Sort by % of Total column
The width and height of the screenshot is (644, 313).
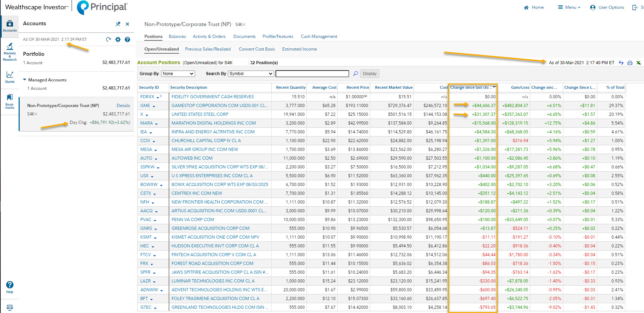point(615,87)
